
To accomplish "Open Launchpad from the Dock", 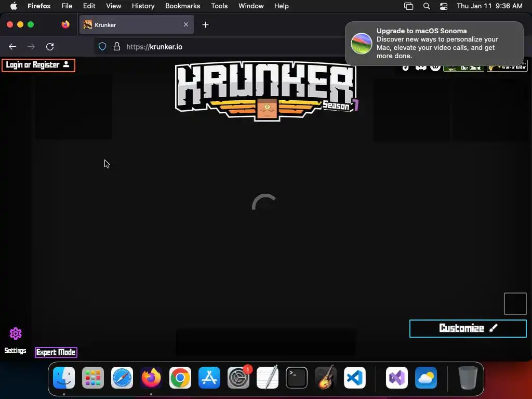I will click(93, 378).
